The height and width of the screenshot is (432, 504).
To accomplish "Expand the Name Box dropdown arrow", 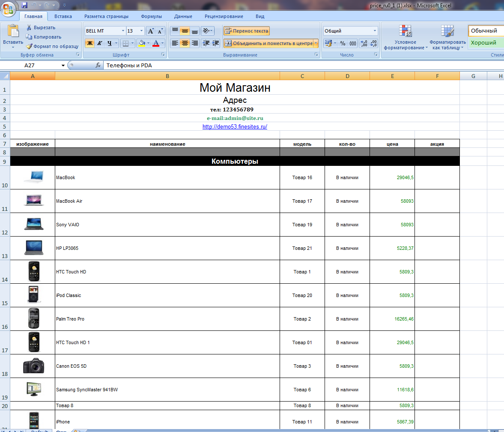I will (63, 66).
